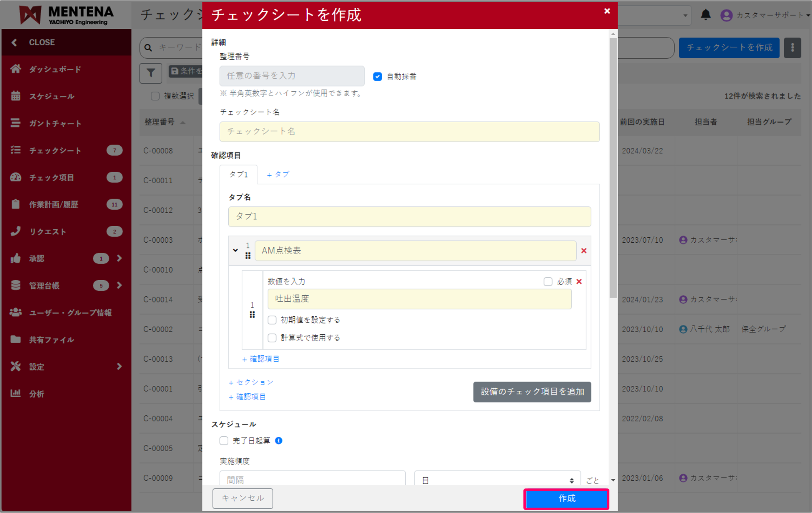Open the ダッシュボード sidebar icon

pyautogui.click(x=16, y=69)
